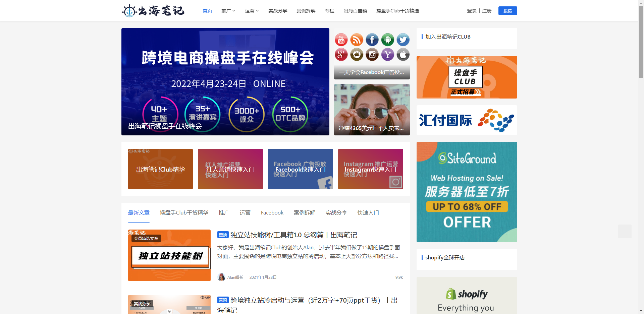Click the 注册 link

pyautogui.click(x=487, y=11)
